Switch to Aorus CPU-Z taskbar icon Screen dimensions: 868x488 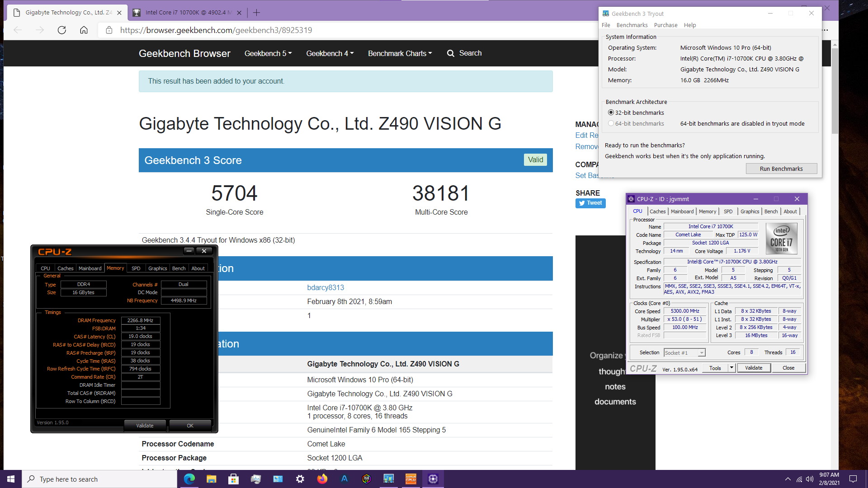click(411, 479)
